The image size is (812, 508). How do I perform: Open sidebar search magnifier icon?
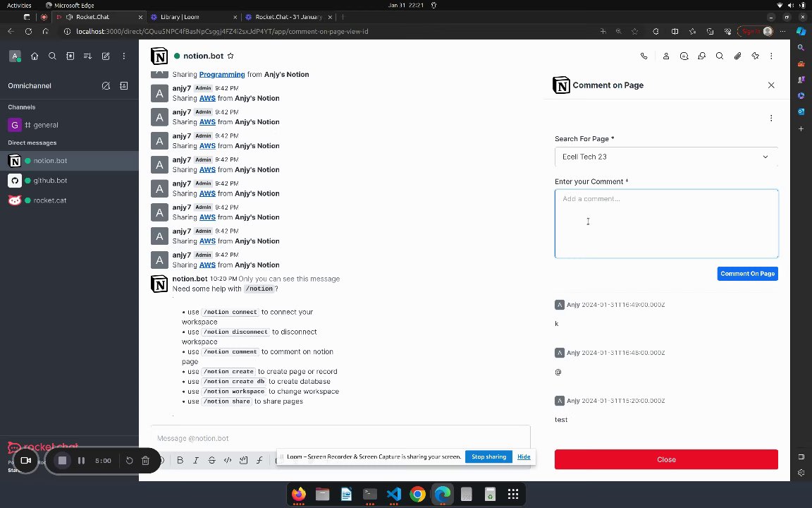52,56
